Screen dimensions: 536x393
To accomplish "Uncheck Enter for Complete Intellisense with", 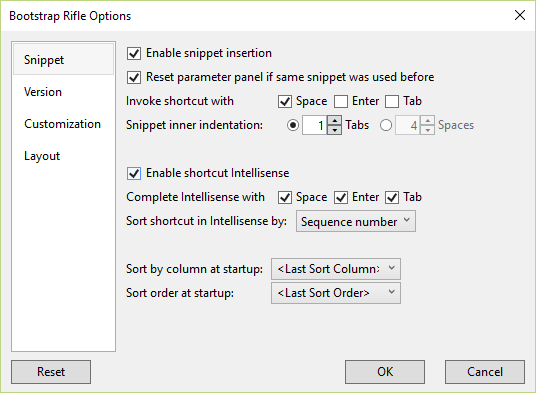I will [x=341, y=198].
